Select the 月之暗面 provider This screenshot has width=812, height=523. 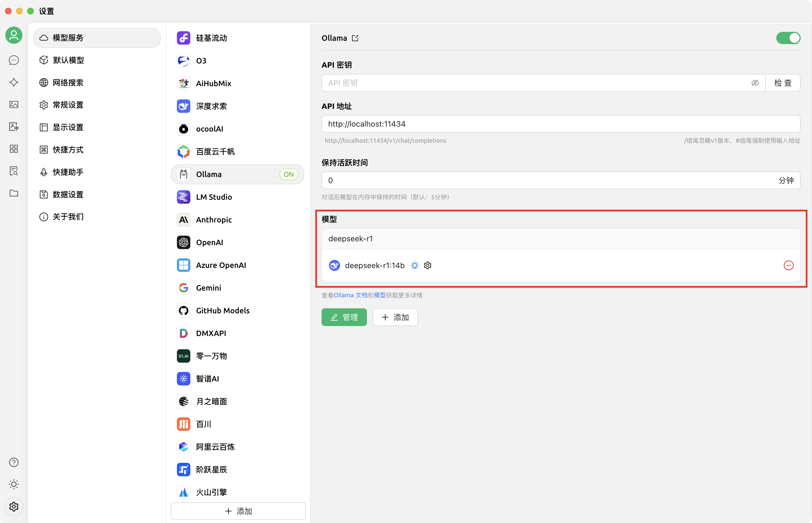click(238, 401)
